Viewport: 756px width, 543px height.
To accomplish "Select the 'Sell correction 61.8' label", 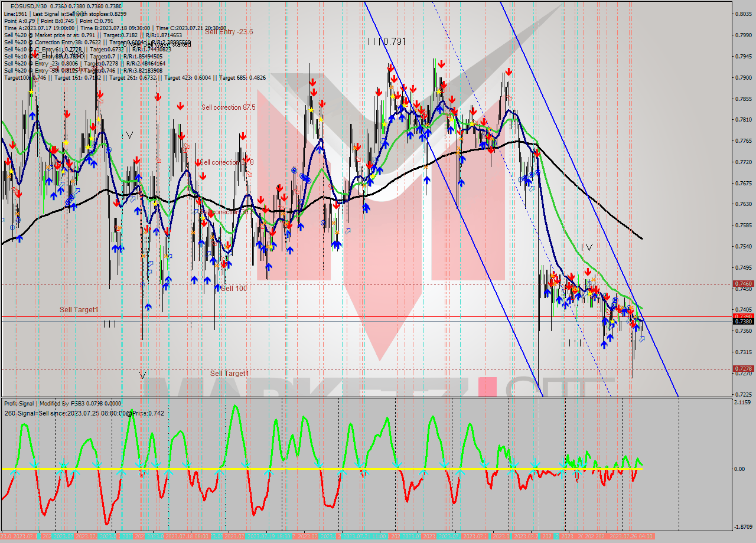I will click(x=227, y=162).
